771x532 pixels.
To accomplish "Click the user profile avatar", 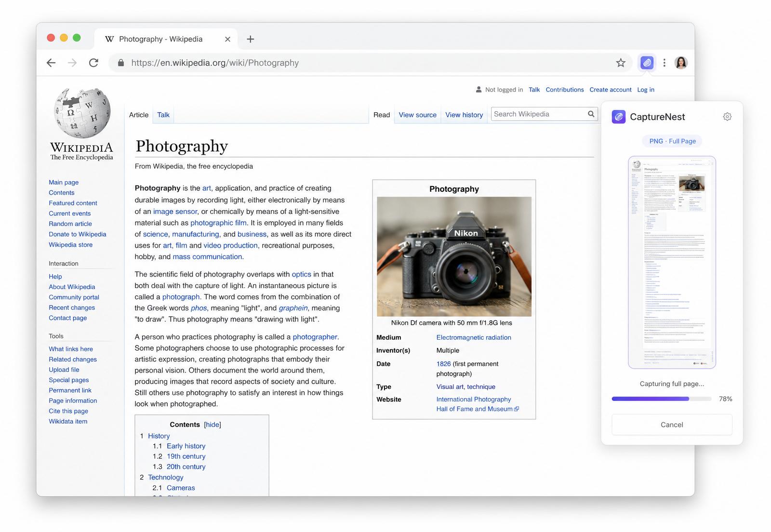I will click(681, 63).
